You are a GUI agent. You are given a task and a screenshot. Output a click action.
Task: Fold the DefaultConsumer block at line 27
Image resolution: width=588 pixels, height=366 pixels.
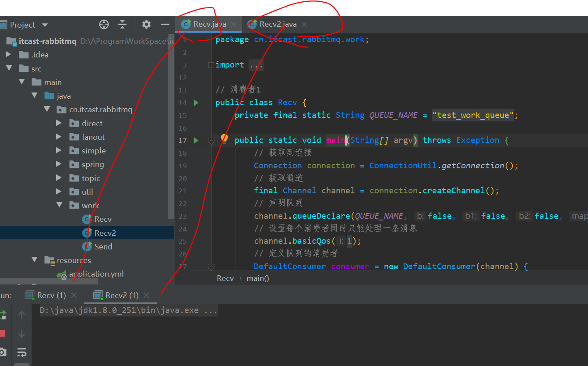pos(211,267)
